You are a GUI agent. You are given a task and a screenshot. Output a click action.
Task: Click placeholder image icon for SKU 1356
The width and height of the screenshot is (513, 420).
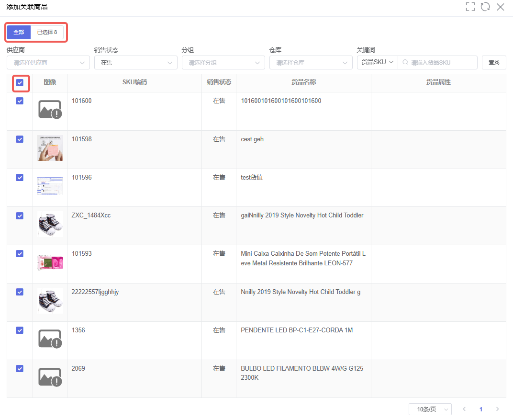point(50,339)
